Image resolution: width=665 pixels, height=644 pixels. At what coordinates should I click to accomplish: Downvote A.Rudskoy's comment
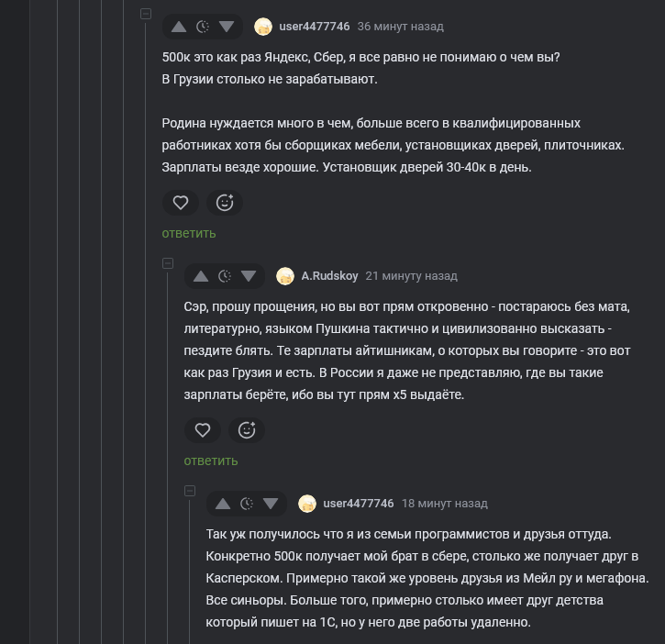(249, 276)
